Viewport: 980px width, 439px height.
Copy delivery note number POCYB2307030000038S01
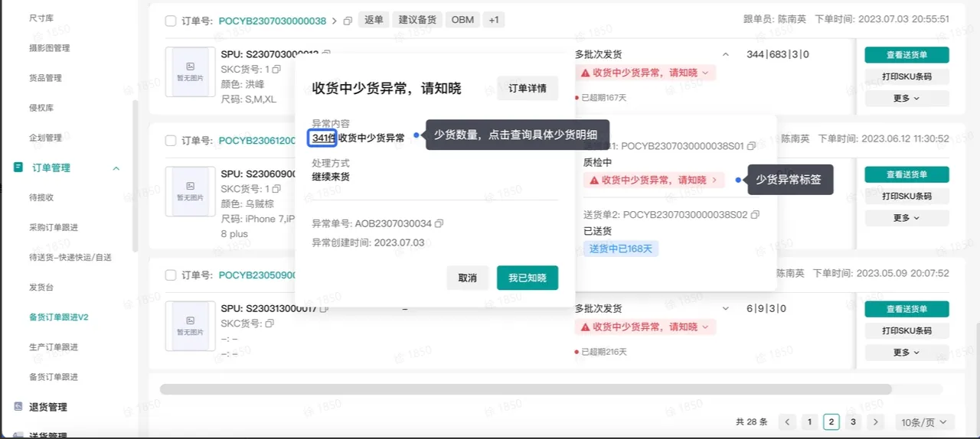tap(751, 145)
